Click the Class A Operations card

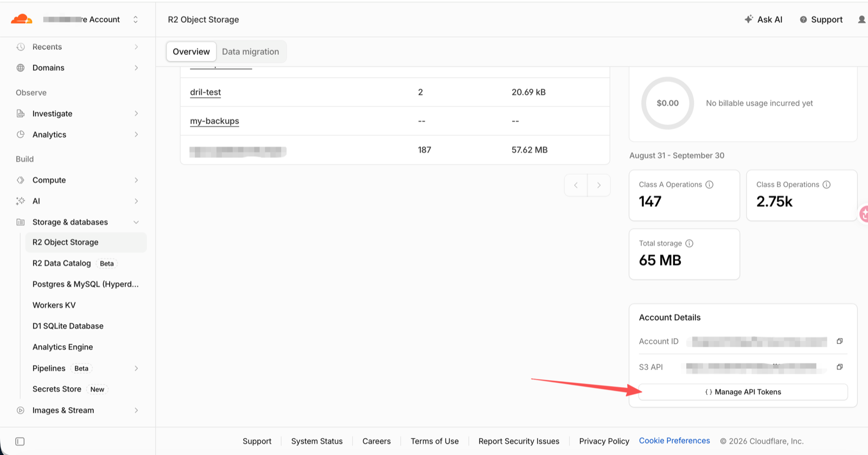click(x=684, y=195)
